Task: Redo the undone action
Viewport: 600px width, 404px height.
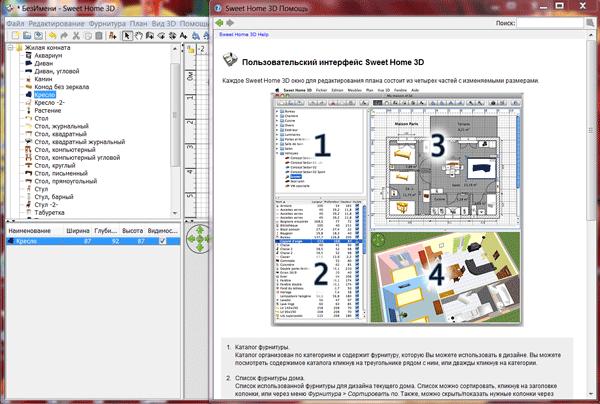Action: tap(64, 36)
